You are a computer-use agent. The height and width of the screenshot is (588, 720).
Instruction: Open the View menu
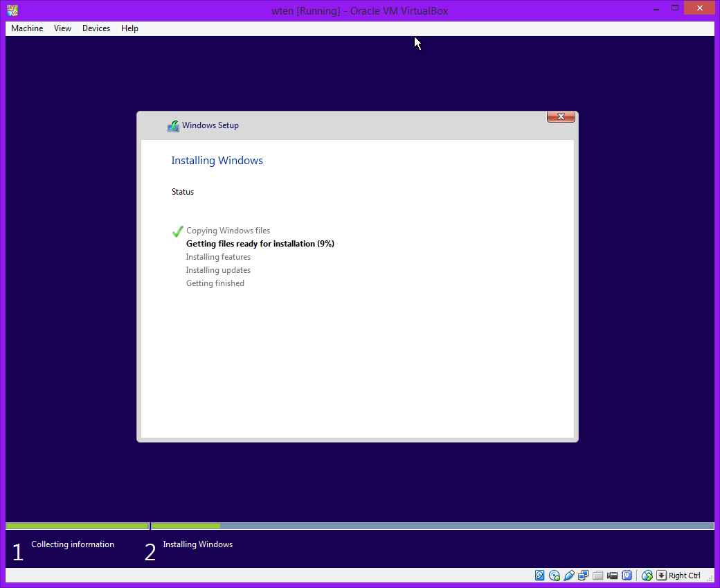(62, 28)
